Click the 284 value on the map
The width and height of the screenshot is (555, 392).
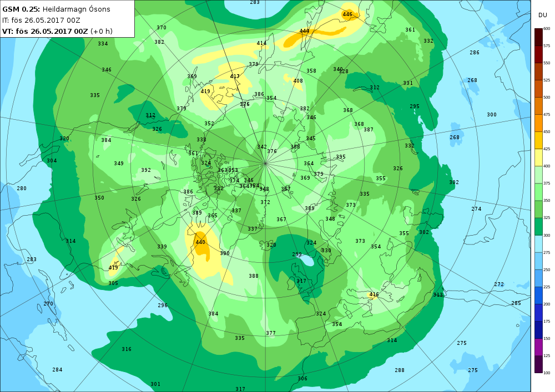(57, 370)
